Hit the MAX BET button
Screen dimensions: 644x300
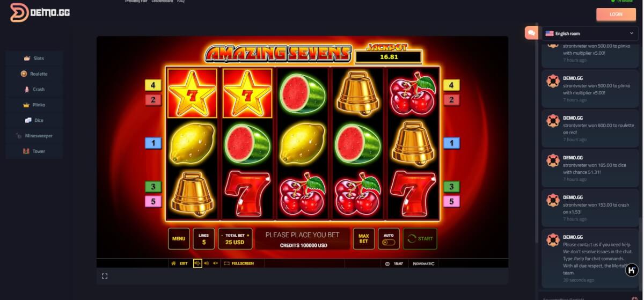(364, 239)
